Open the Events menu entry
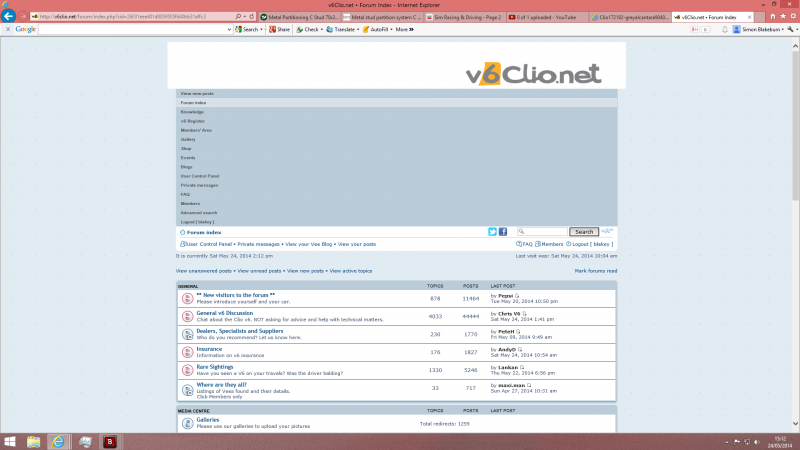This screenshot has width=800, height=450. tap(188, 158)
